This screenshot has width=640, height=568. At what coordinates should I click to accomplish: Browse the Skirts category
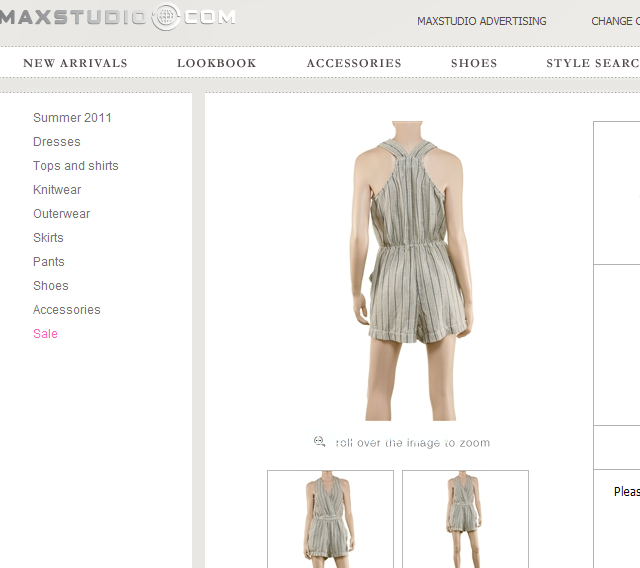point(48,238)
